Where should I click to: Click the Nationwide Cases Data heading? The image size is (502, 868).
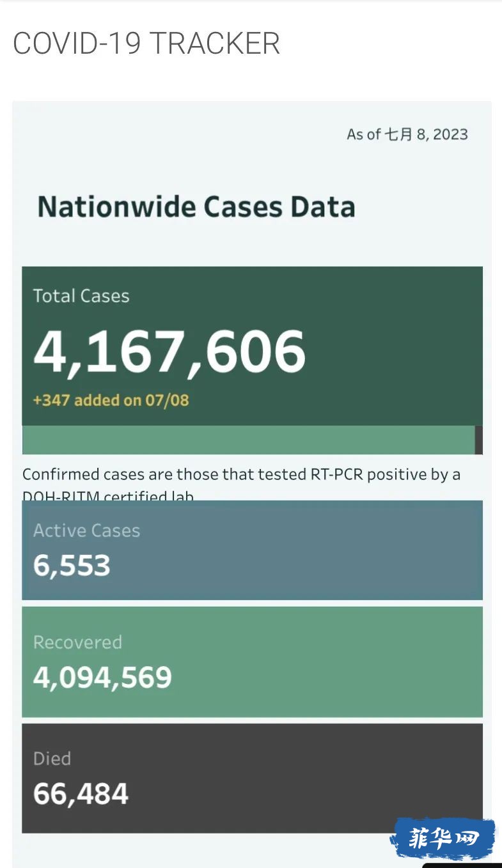(x=196, y=207)
